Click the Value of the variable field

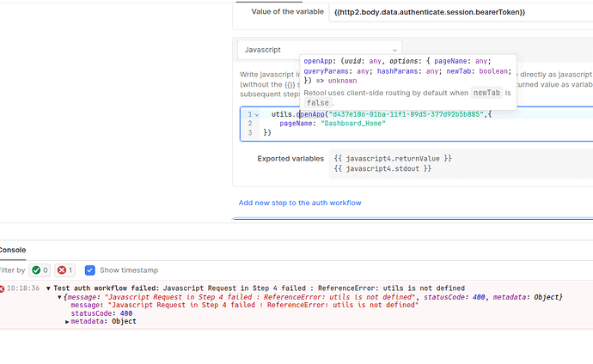click(456, 12)
